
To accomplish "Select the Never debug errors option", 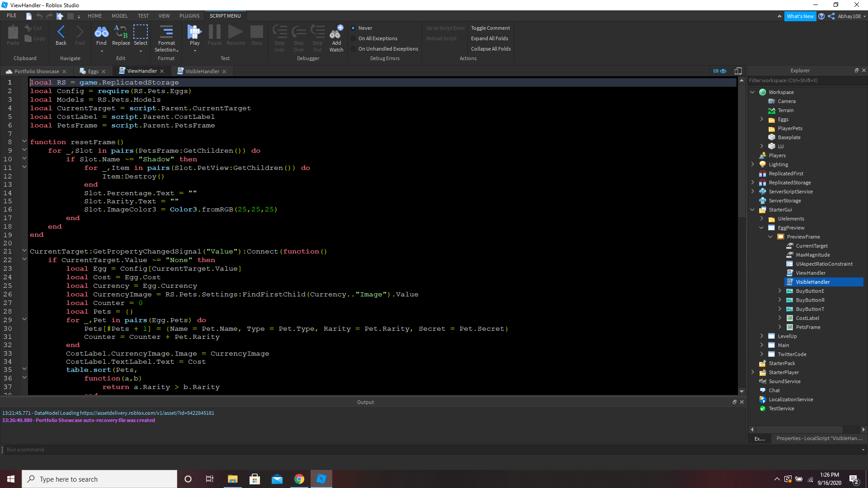I will (362, 28).
